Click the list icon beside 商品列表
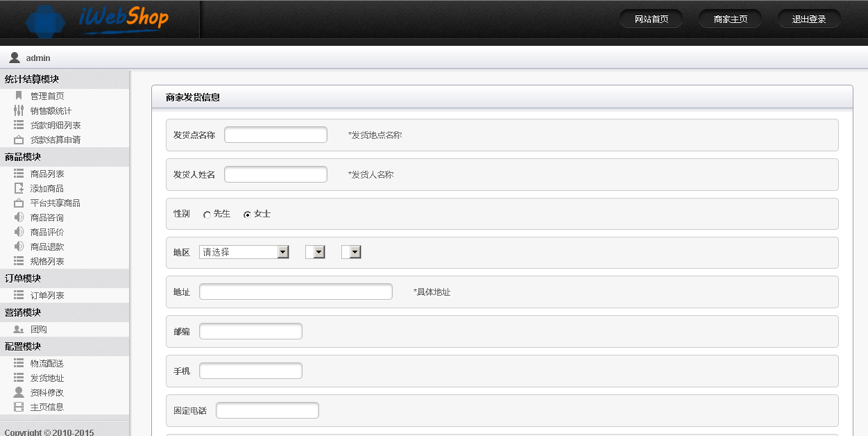868x436 pixels. pyautogui.click(x=19, y=174)
